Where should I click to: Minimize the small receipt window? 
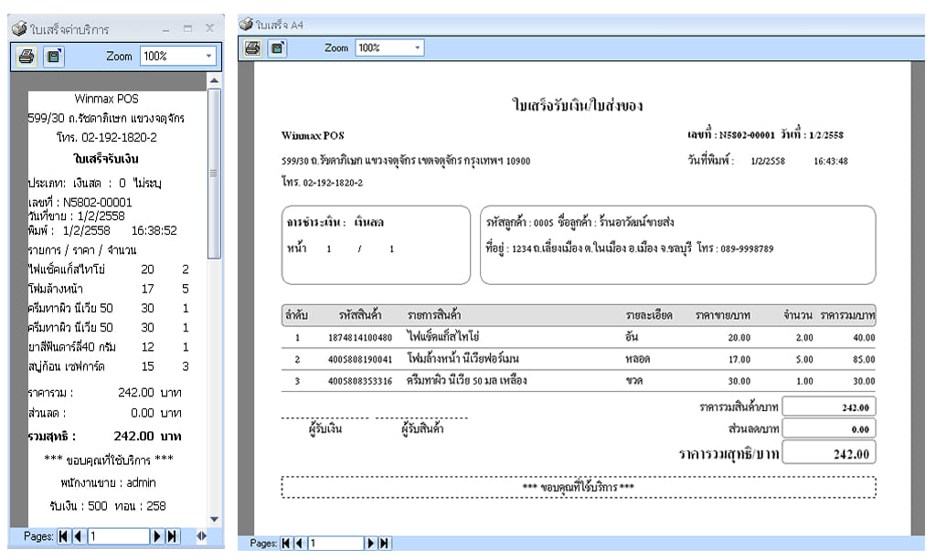point(166,28)
